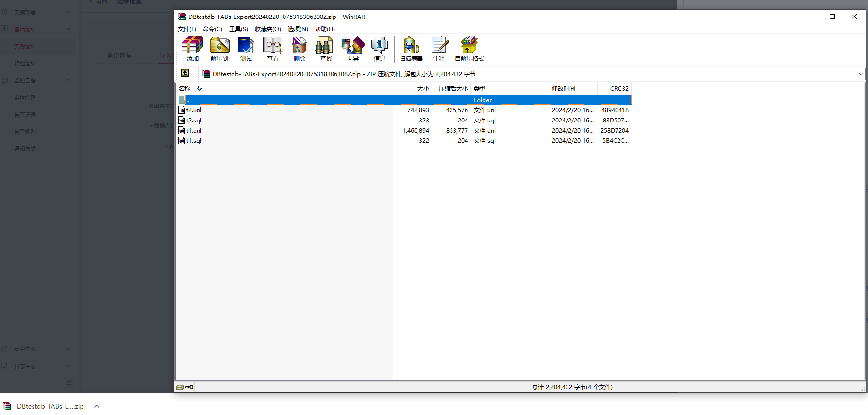Open the View (查看) toolbar tool
Screen dimensions: 868x415
tap(273, 49)
